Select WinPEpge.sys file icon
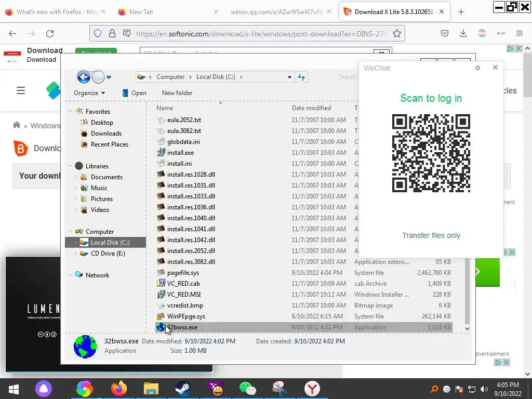 coord(161,316)
